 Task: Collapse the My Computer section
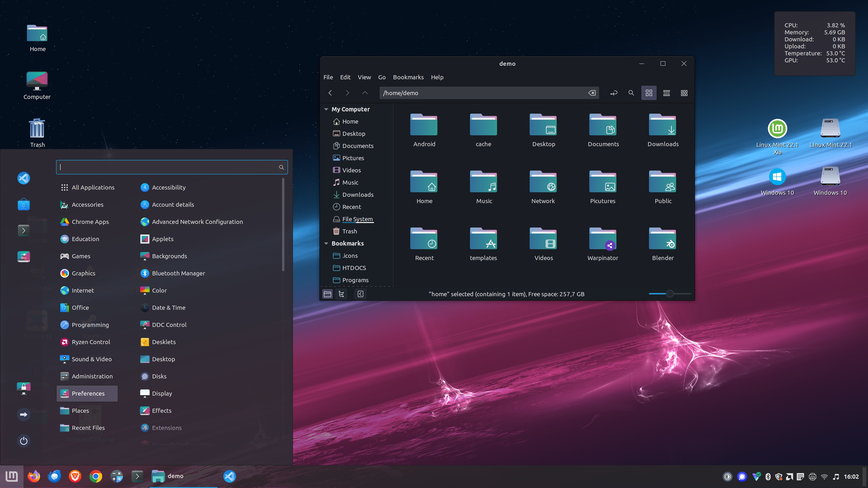(326, 109)
